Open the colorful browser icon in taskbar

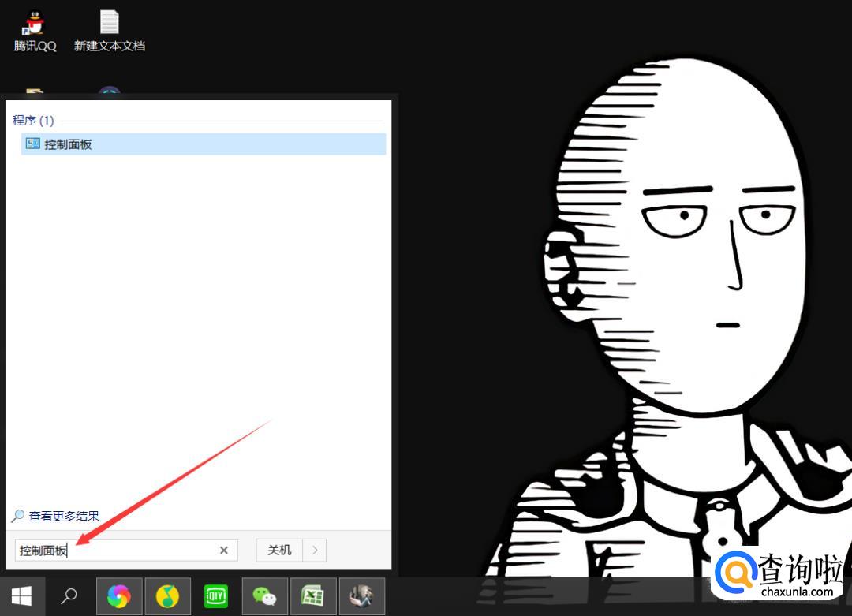[x=119, y=596]
